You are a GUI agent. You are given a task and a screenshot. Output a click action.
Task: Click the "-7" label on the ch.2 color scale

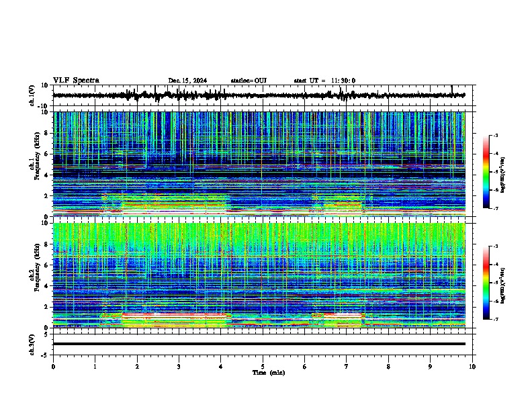(495, 319)
